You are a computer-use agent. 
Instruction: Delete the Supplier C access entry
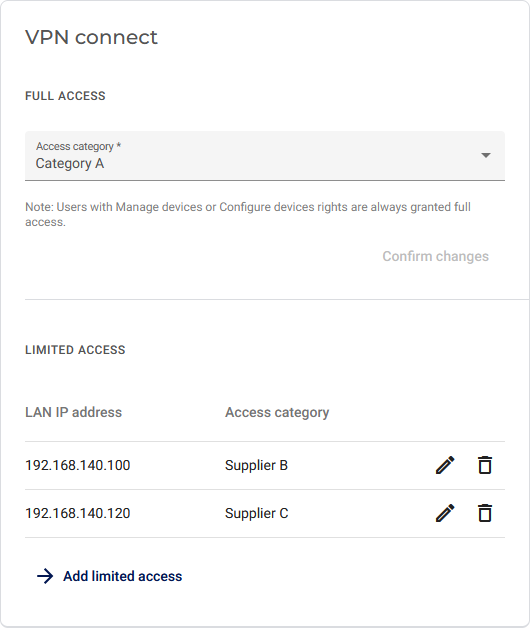click(485, 513)
